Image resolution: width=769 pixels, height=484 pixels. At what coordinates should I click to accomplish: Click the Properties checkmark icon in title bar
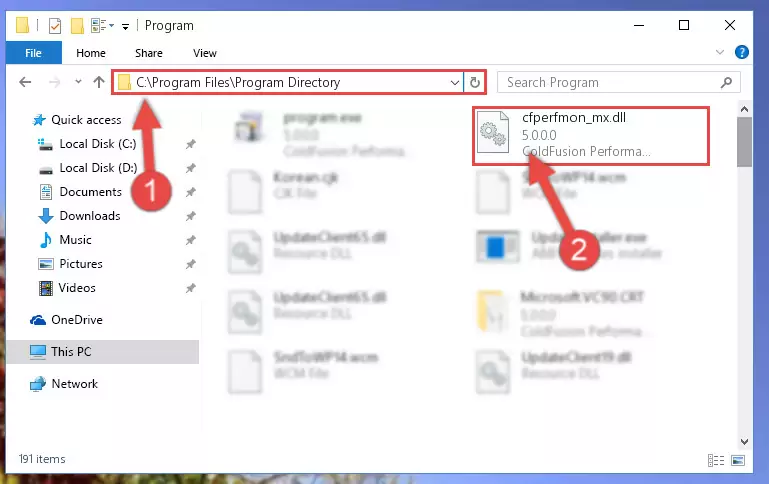(x=55, y=25)
